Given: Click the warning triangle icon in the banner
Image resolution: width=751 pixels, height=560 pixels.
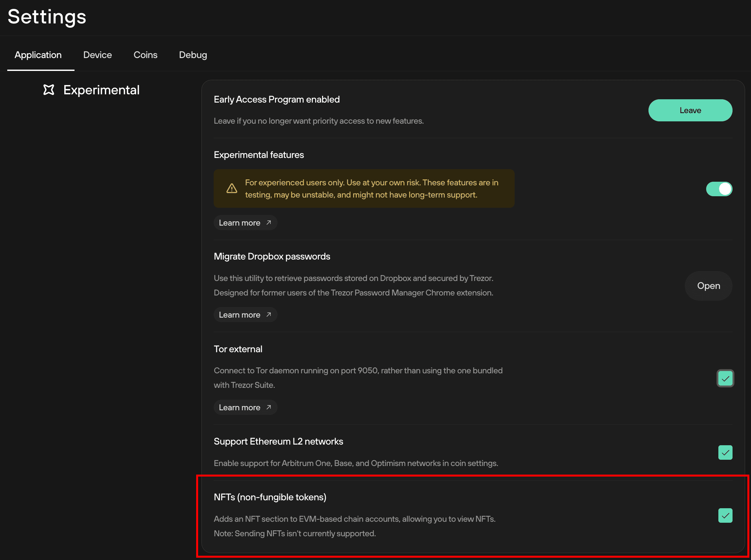Looking at the screenshot, I should point(232,188).
